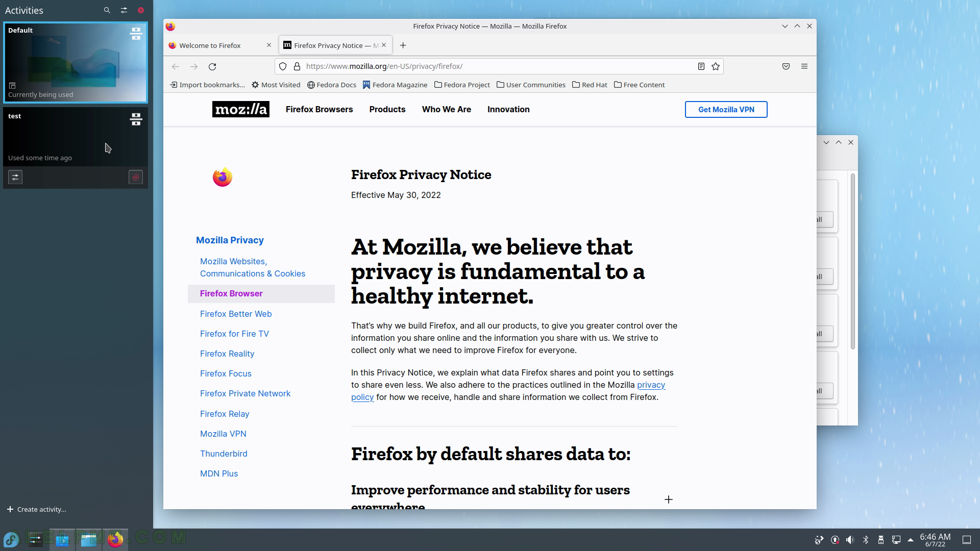Open Activities panel configure sliders icon
Screen dimensions: 980x551
(x=124, y=10)
